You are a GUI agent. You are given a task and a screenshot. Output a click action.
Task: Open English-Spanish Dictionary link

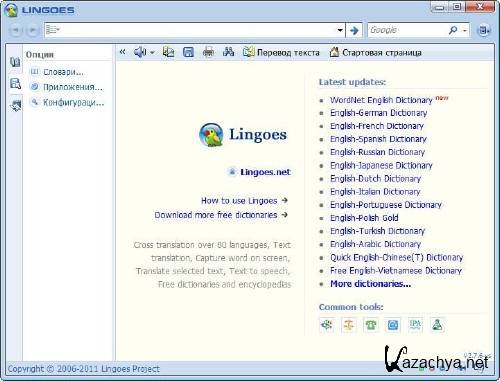click(378, 139)
